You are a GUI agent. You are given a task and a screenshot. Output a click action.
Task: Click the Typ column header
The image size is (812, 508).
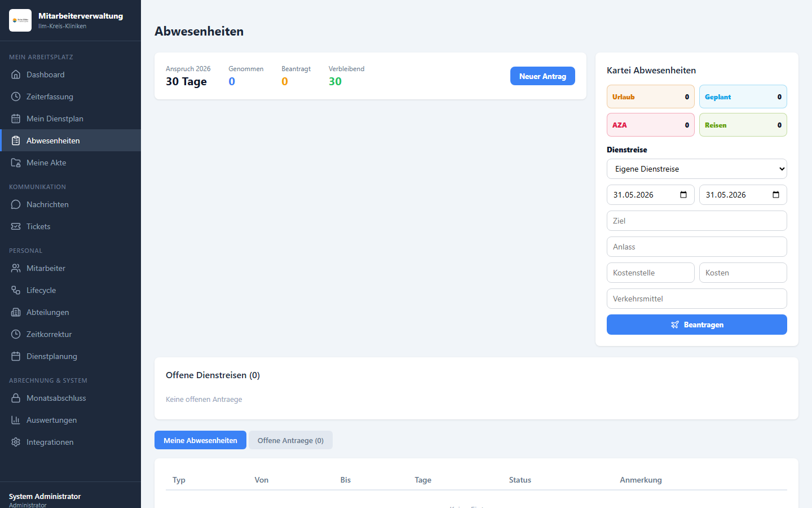[x=179, y=480]
